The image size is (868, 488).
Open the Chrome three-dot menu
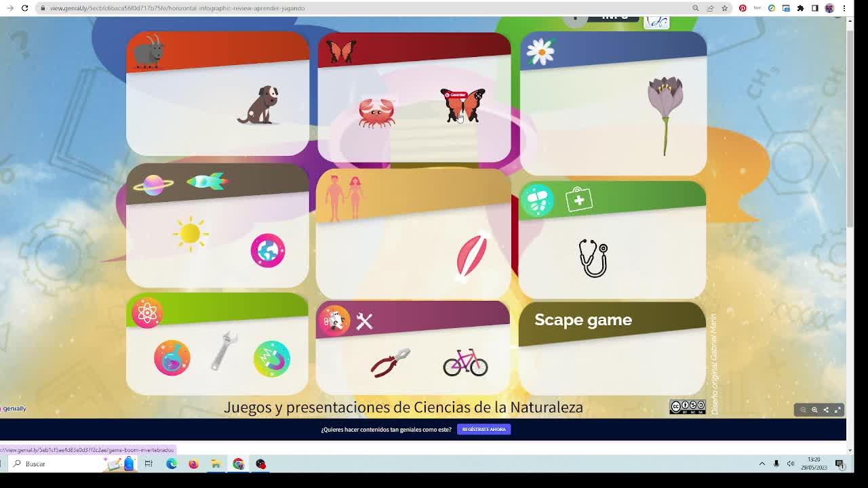(x=844, y=8)
